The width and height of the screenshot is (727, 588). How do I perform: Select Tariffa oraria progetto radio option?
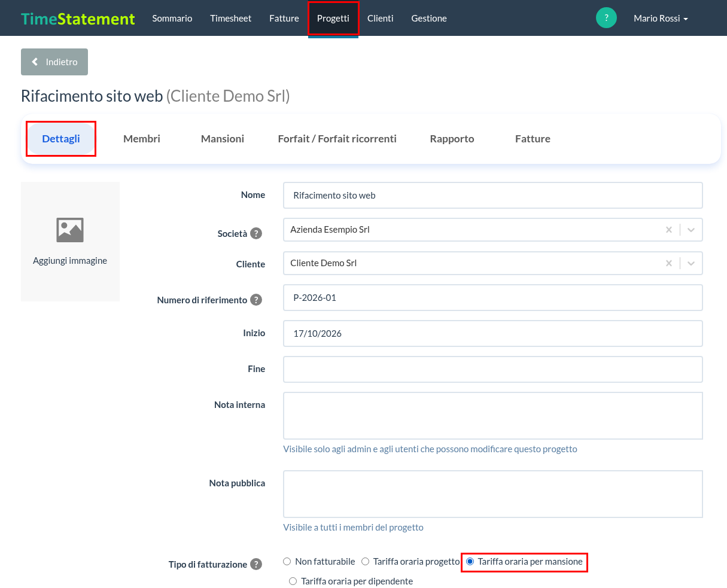[365, 562]
